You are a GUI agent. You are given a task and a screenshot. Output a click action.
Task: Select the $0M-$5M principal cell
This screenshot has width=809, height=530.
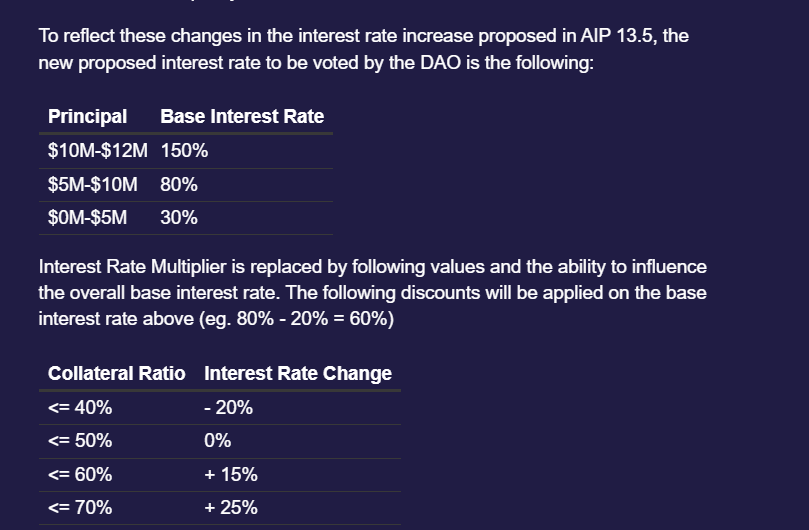[x=87, y=218]
